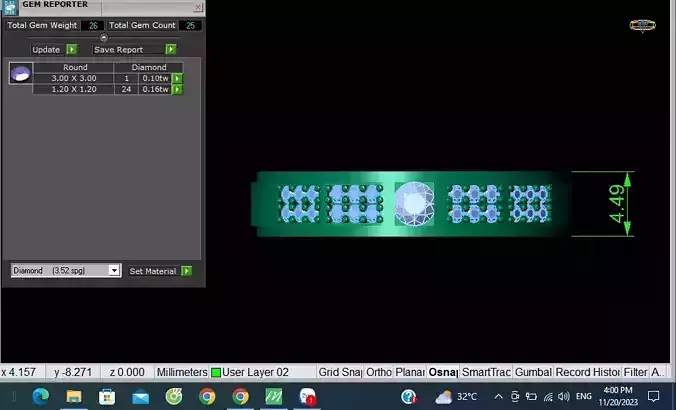This screenshot has height=410, width=676.
Task: Click the green arrow beside Save Report
Action: tap(171, 50)
